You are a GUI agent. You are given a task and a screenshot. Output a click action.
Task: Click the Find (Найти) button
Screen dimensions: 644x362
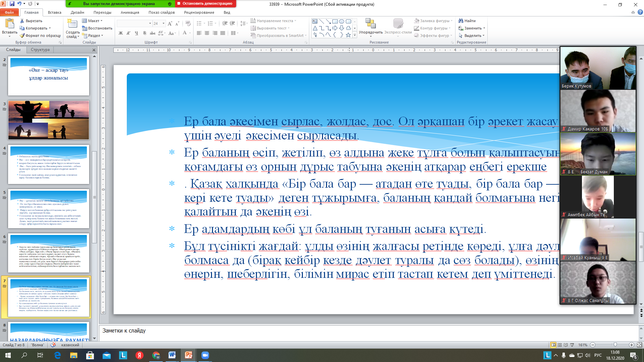pyautogui.click(x=467, y=21)
